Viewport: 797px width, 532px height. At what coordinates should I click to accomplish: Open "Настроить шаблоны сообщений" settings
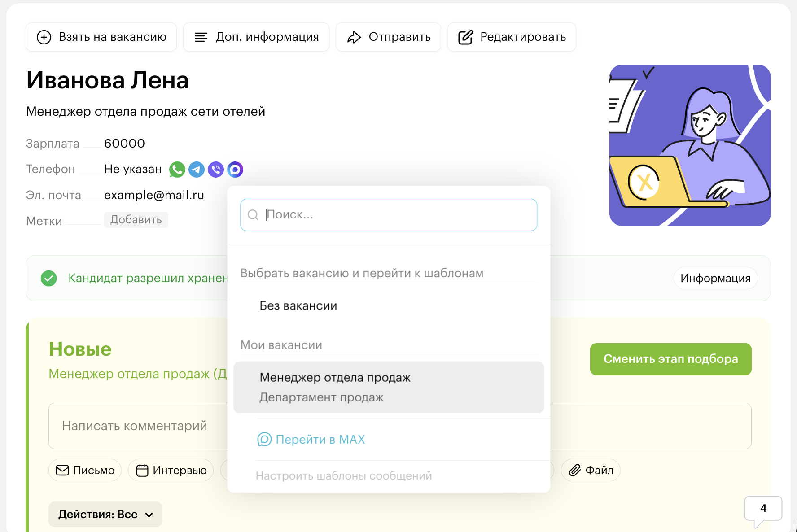(344, 475)
